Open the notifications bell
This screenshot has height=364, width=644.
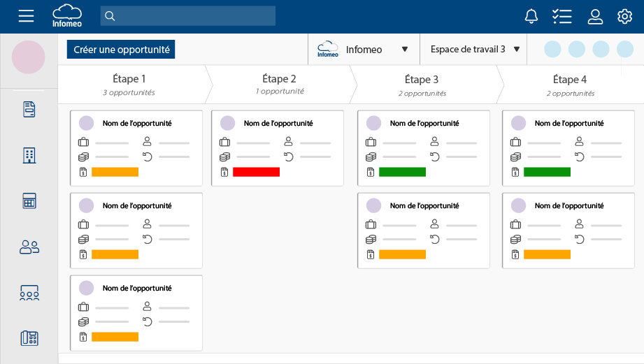[x=532, y=16]
